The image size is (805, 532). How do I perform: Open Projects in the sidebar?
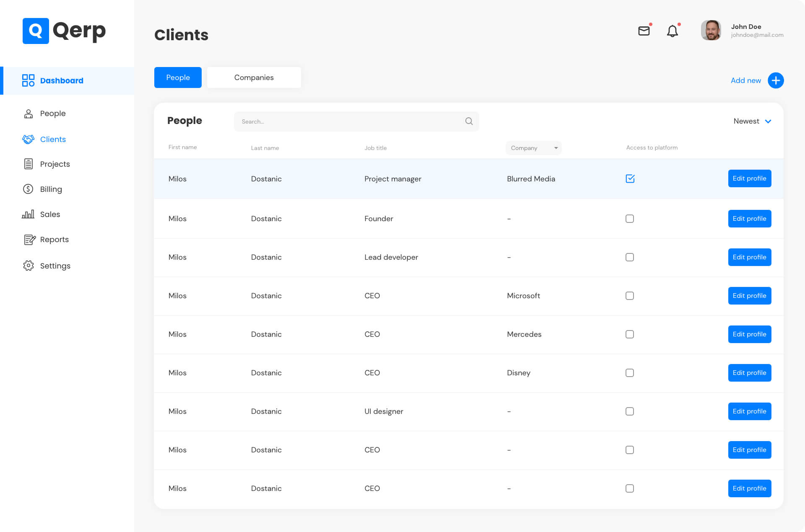[55, 164]
